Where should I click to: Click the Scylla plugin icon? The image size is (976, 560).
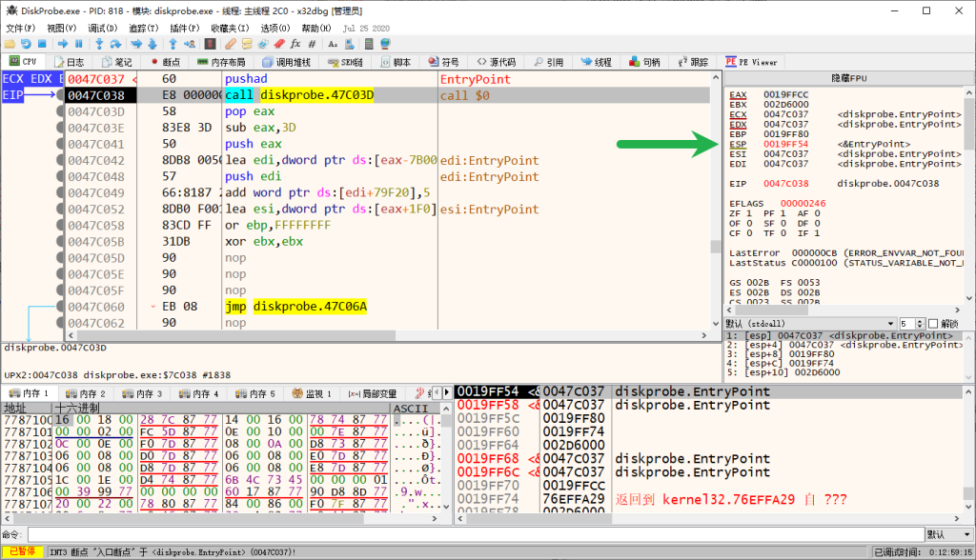point(211,44)
